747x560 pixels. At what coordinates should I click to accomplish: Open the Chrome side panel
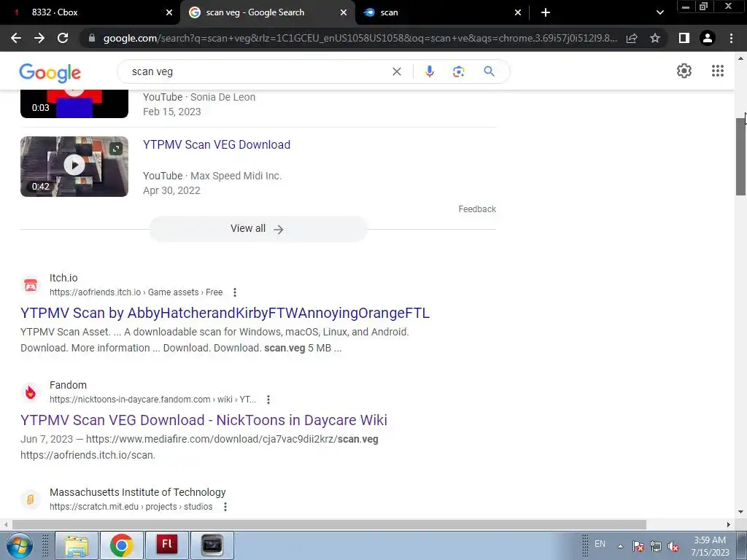pyautogui.click(x=684, y=38)
